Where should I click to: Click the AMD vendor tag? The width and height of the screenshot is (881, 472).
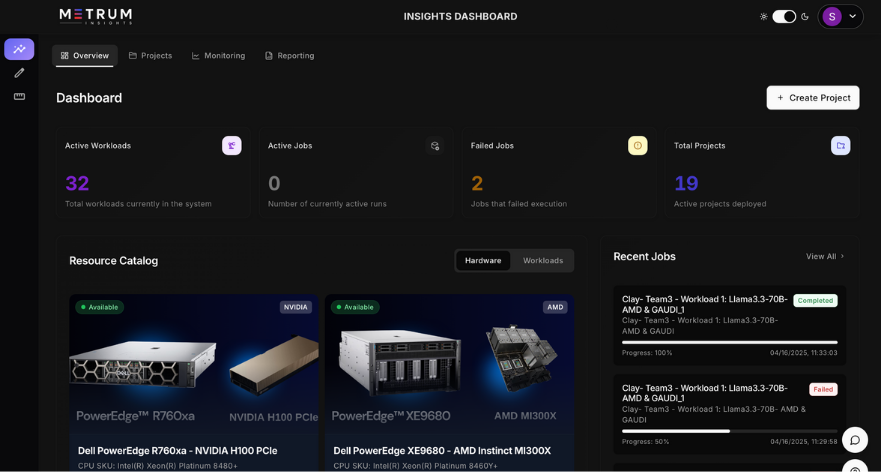click(555, 307)
